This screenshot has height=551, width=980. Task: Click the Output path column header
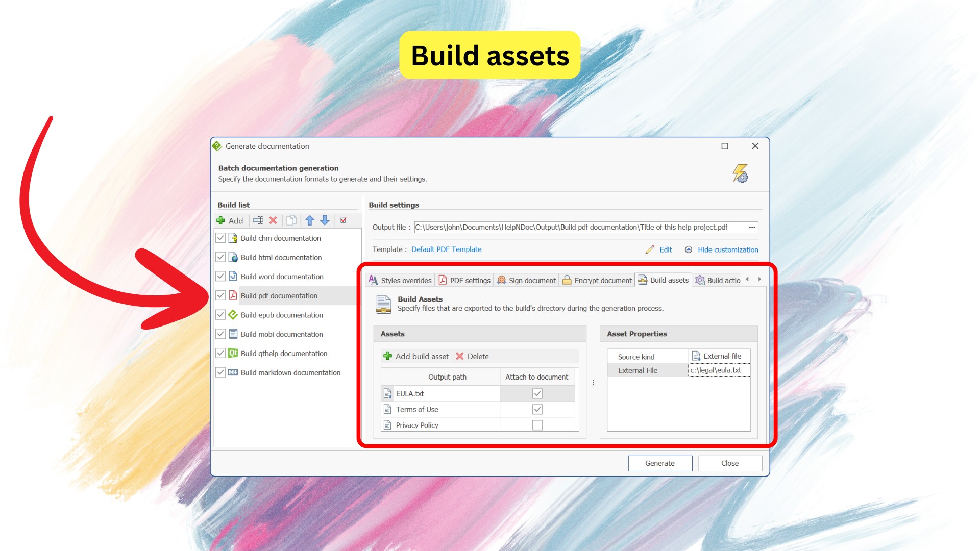point(447,377)
